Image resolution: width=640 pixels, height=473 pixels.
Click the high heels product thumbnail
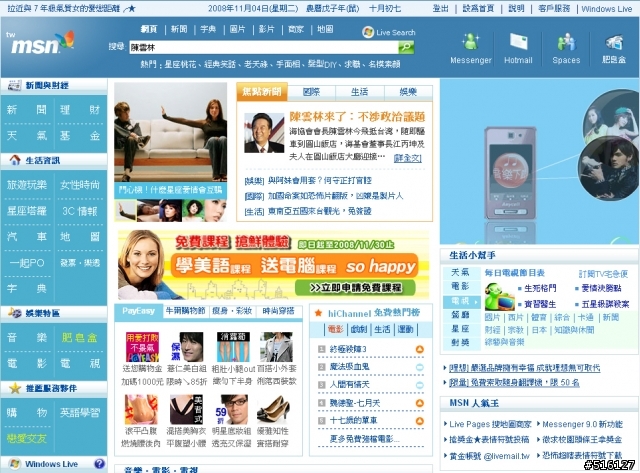[x=273, y=409]
